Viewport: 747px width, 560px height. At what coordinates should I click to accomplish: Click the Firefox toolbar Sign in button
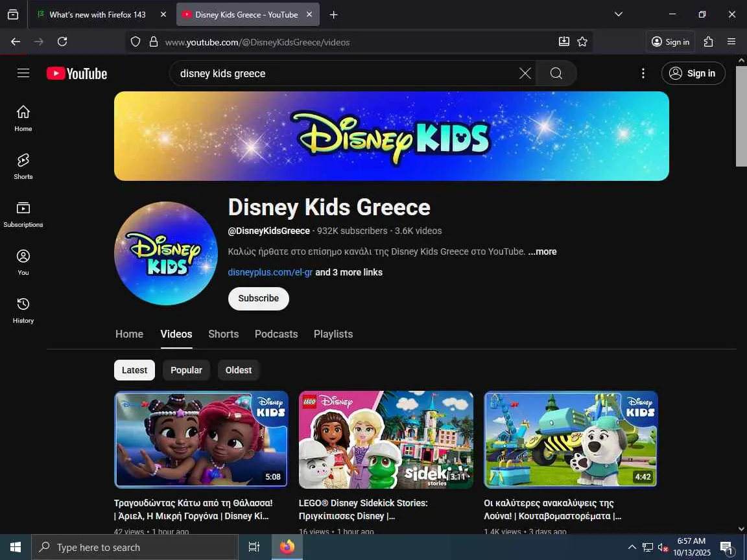point(670,42)
